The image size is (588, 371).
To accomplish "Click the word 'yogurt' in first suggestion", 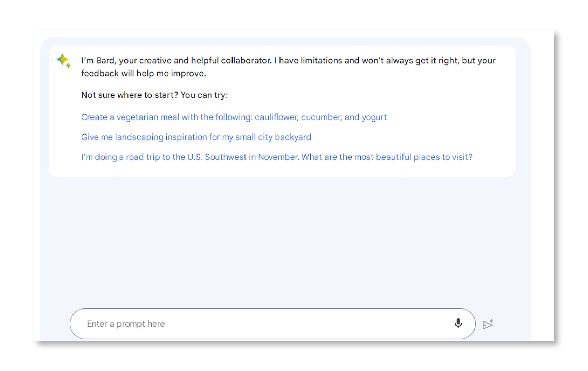I will point(374,117).
